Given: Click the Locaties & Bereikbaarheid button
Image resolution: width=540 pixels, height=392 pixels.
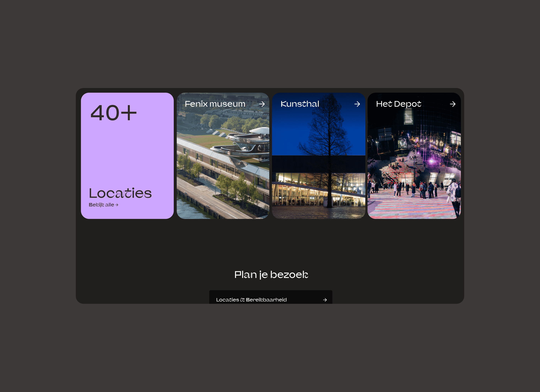Looking at the screenshot, I should click(x=271, y=297).
